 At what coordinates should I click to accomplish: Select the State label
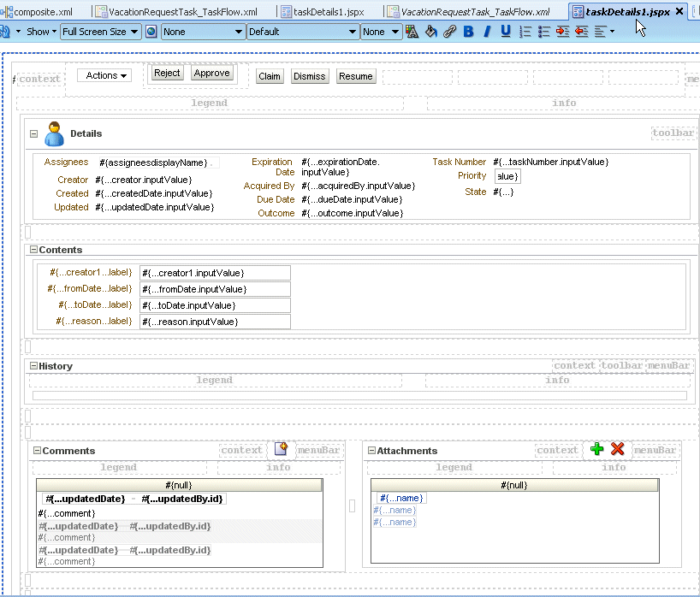tap(476, 192)
